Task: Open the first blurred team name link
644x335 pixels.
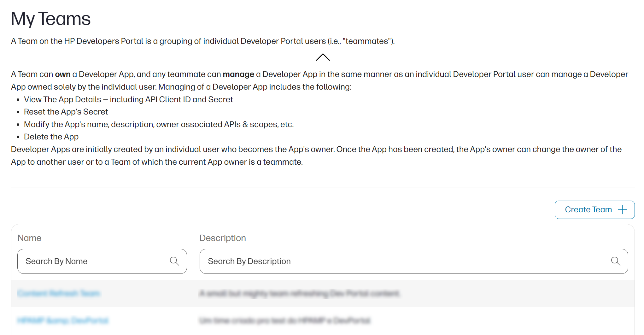Action: click(x=58, y=294)
